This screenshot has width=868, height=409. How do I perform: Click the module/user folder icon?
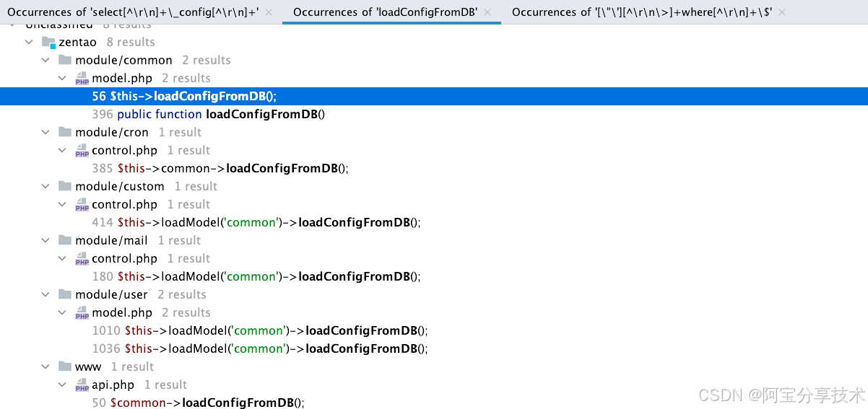65,294
